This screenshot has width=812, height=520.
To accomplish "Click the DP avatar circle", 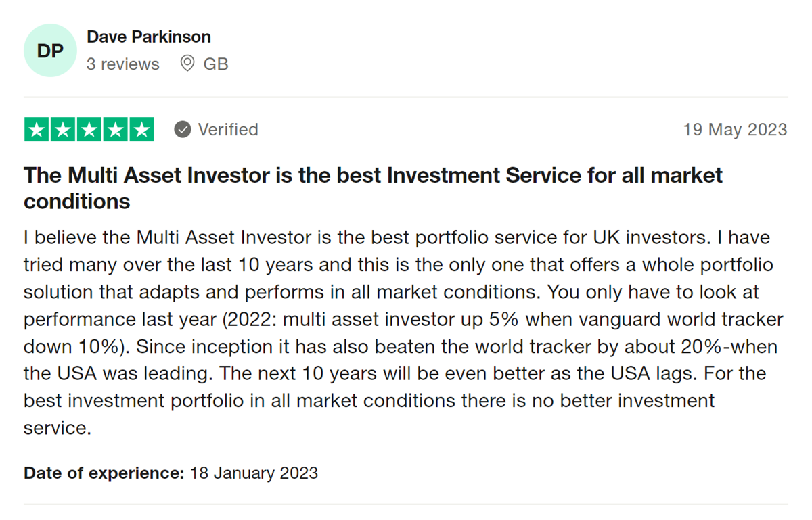I will 50,51.
